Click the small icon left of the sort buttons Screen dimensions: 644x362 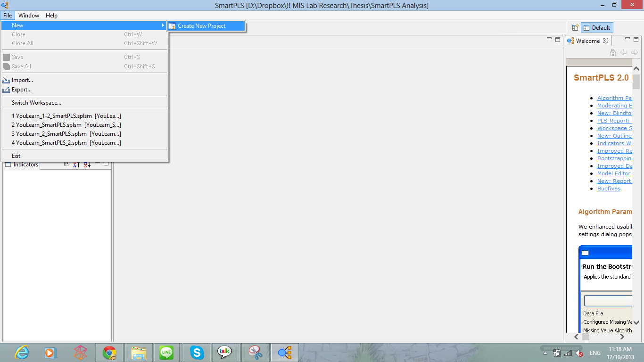coord(66,164)
